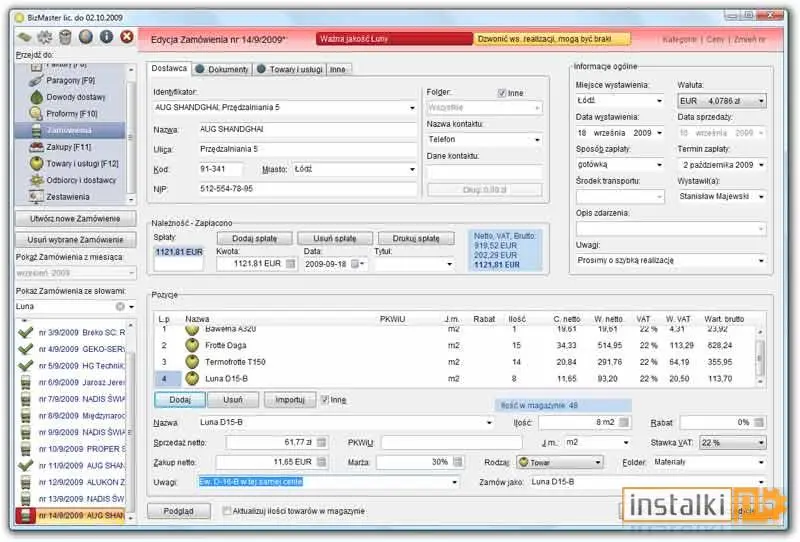Screen dimensions: 800x542
Task: Toggle Inne checkbox beside Importuj button
Action: coord(324,400)
